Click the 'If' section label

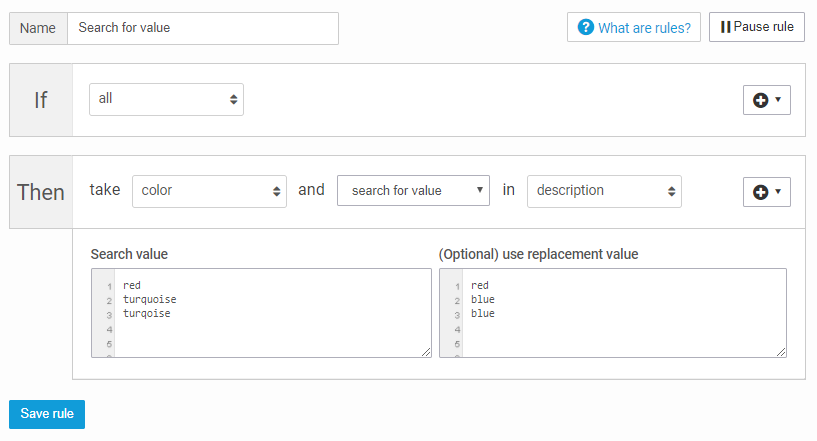click(x=41, y=100)
